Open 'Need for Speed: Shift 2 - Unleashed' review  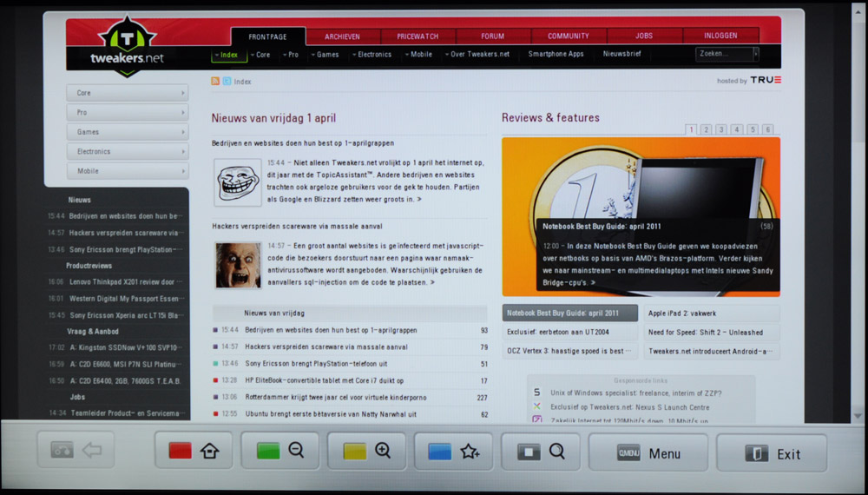[x=712, y=333]
